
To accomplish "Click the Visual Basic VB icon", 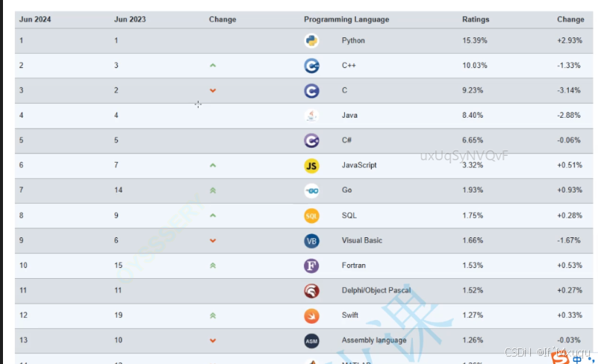I will (311, 241).
